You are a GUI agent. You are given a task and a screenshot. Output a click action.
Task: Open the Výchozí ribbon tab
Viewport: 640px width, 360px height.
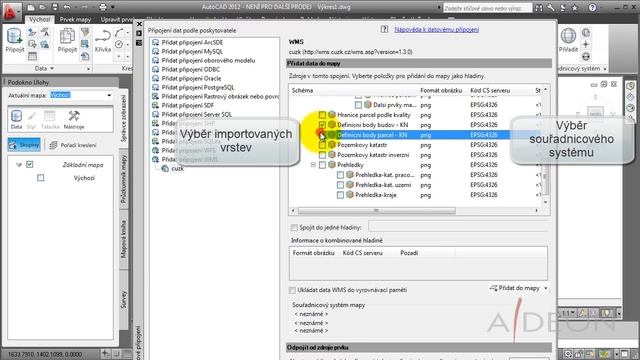click(40, 19)
